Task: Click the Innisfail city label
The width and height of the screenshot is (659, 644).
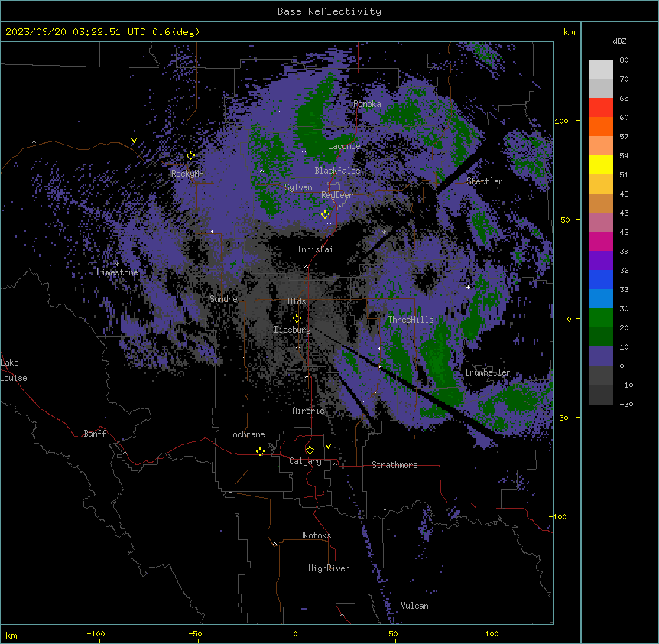Action: (317, 249)
